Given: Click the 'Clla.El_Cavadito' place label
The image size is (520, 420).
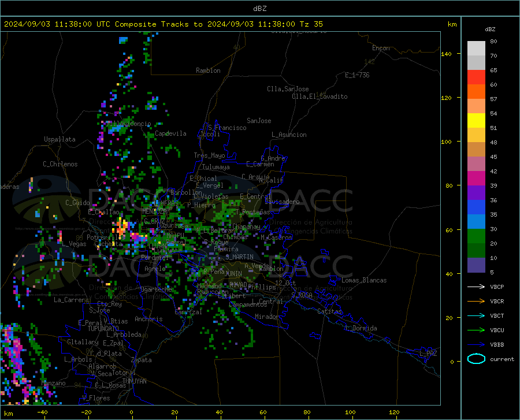Looking at the screenshot, I should [320, 96].
